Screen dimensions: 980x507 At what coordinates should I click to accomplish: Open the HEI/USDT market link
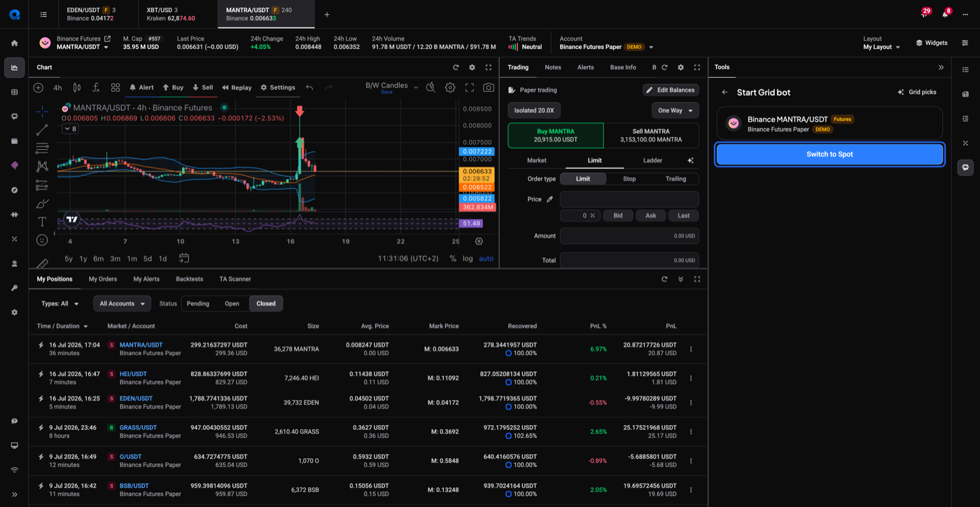(x=133, y=374)
